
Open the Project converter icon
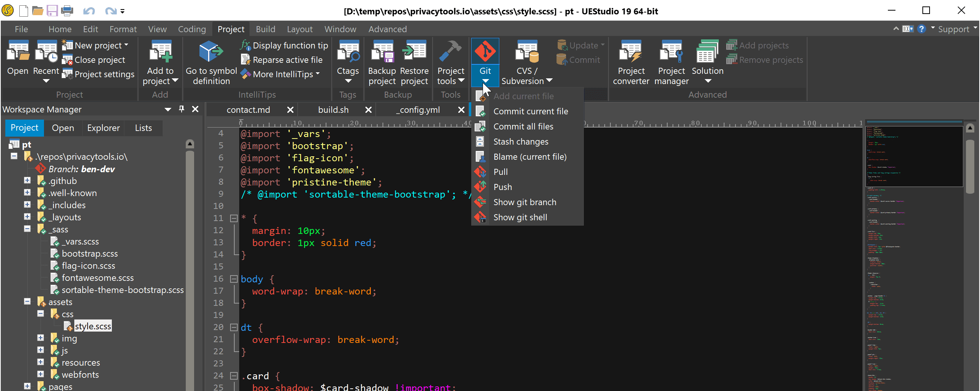click(x=631, y=52)
